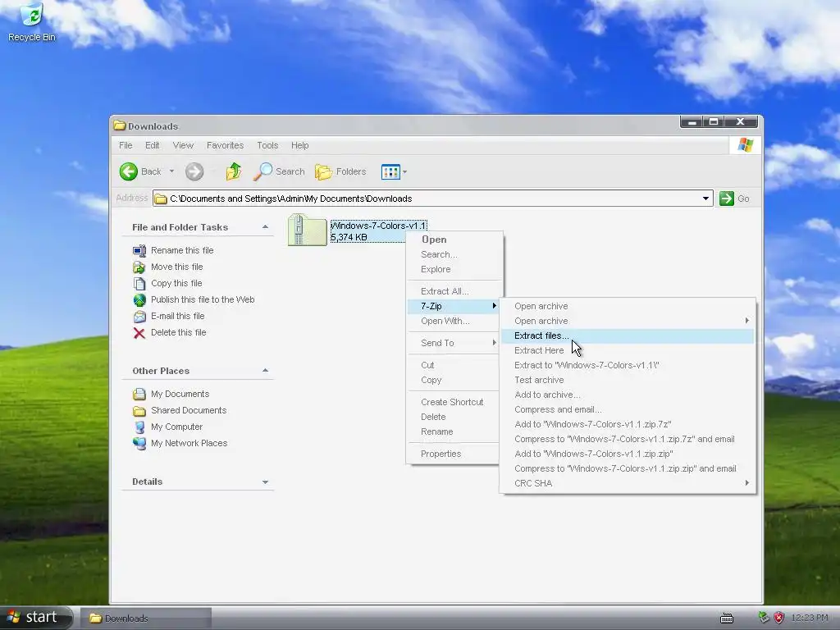The image size is (840, 630).
Task: Select the Windows-7-Colors zip file icon
Action: coord(307,231)
